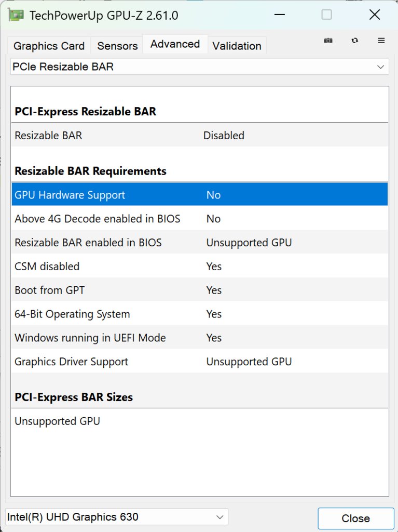
Task: Select the Advanced tab
Action: [175, 44]
